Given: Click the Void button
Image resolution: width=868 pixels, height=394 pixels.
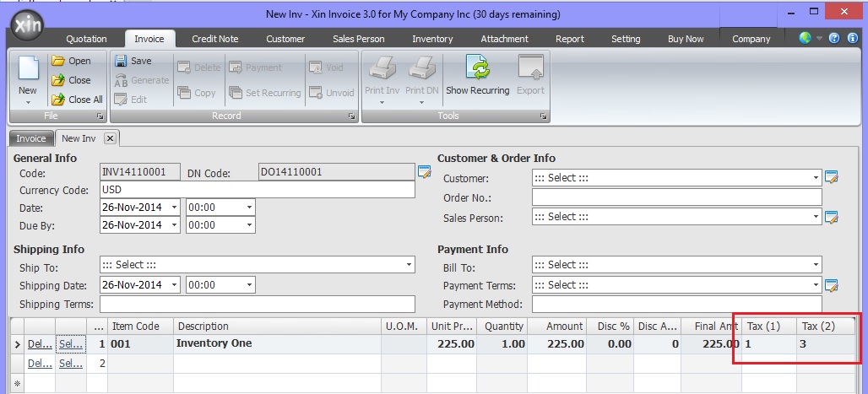Looking at the screenshot, I should coord(327,67).
